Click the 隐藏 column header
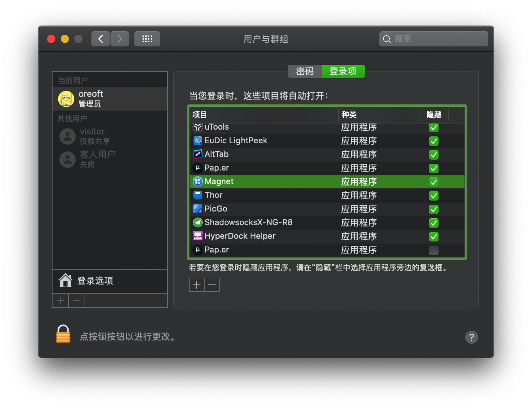532x408 pixels. (434, 115)
